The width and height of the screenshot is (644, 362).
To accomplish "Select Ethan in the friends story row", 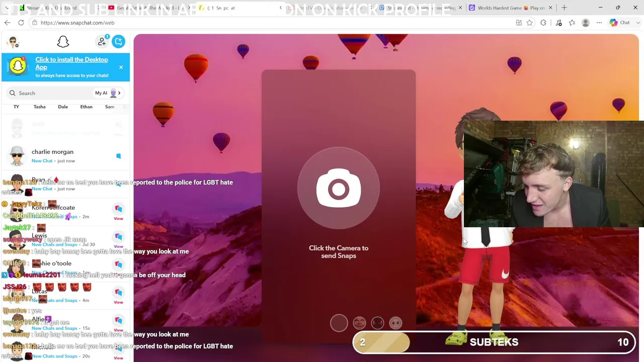I will (x=86, y=107).
